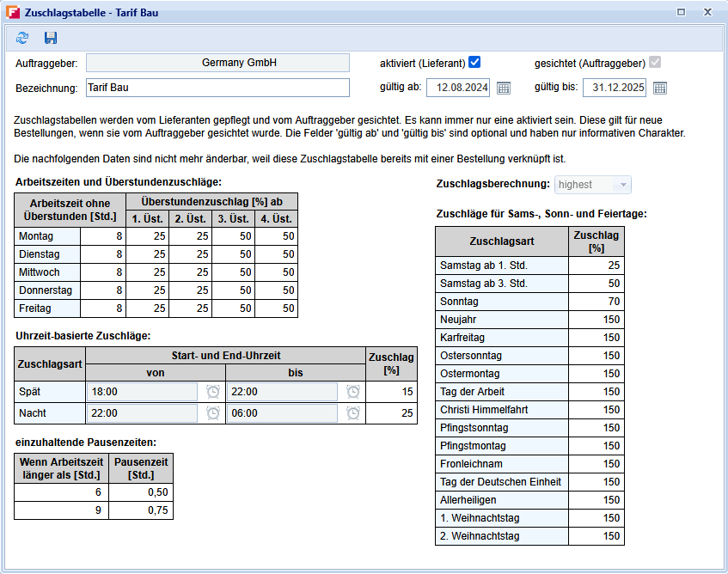728x574 pixels.
Task: Click the Montag row in working hours table
Action: pos(48,236)
